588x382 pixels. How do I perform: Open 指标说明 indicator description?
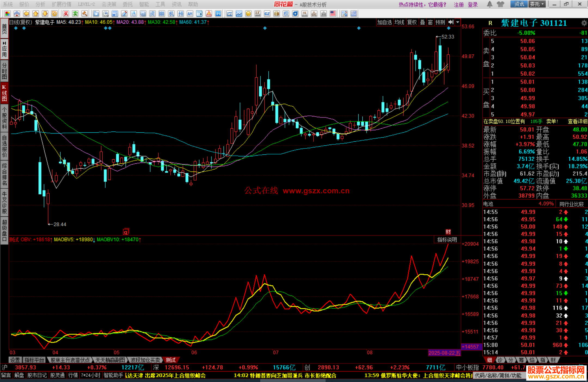pos(447,240)
